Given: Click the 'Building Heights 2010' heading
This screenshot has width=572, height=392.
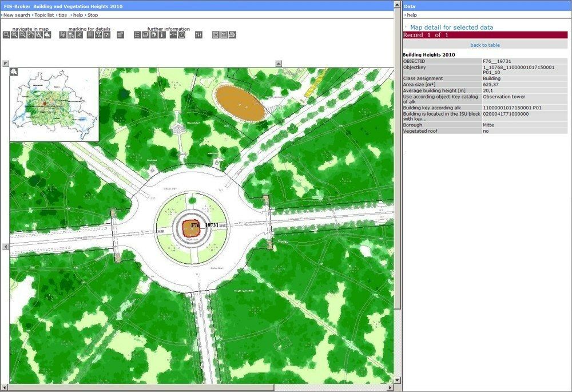Looking at the screenshot, I should click(x=429, y=55).
